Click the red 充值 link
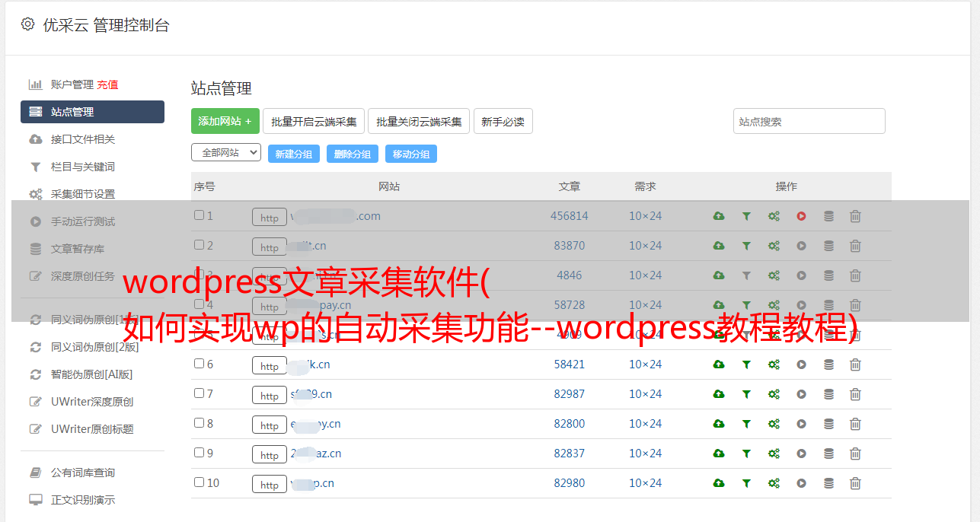 click(x=107, y=84)
